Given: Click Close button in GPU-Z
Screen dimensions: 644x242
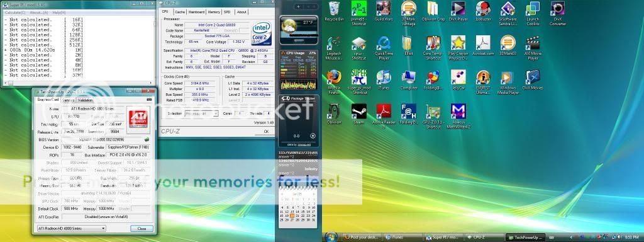Looking at the screenshot, I should tap(142, 228).
